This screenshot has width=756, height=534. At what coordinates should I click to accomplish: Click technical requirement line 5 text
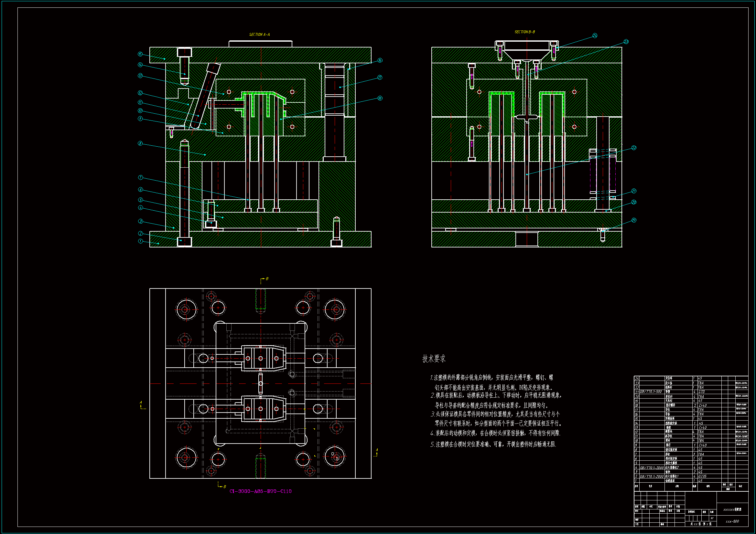point(493,445)
